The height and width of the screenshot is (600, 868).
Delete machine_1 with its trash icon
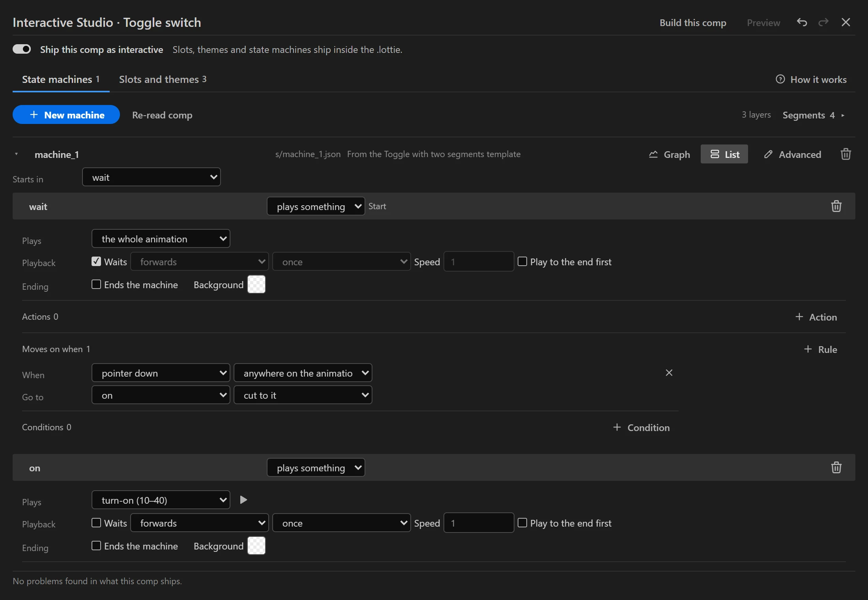point(846,154)
